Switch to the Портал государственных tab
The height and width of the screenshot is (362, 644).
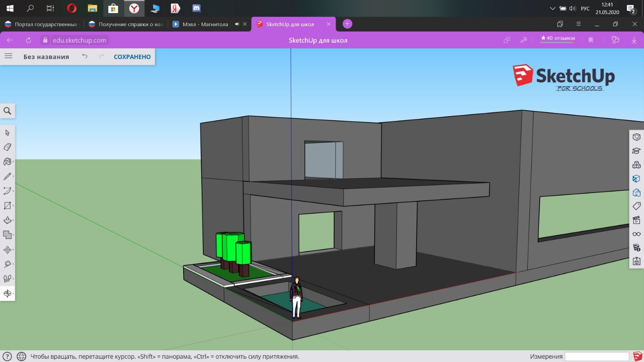coord(42,24)
